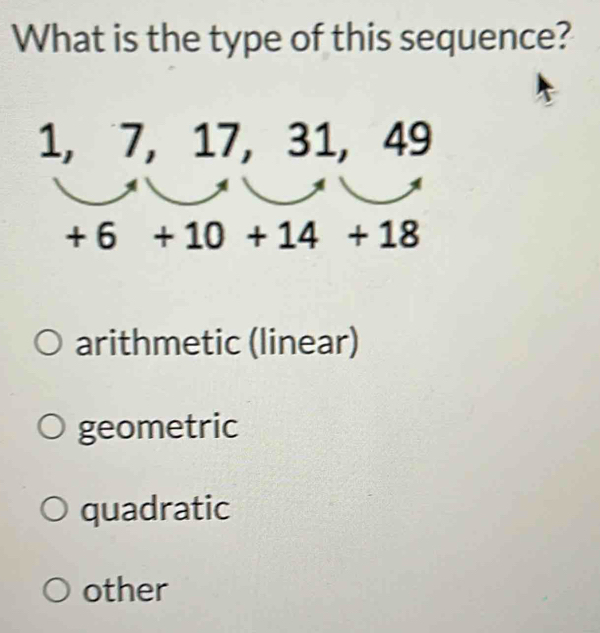Image resolution: width=600 pixels, height=633 pixels.
Task: Click the number 49 in the sequence
Action: [407, 139]
